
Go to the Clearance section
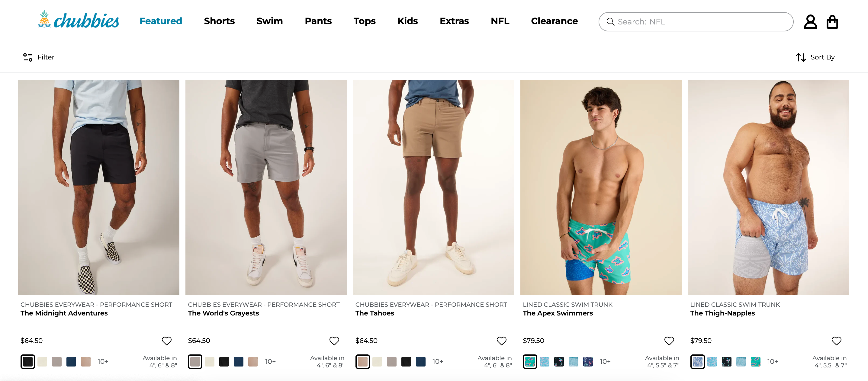554,21
